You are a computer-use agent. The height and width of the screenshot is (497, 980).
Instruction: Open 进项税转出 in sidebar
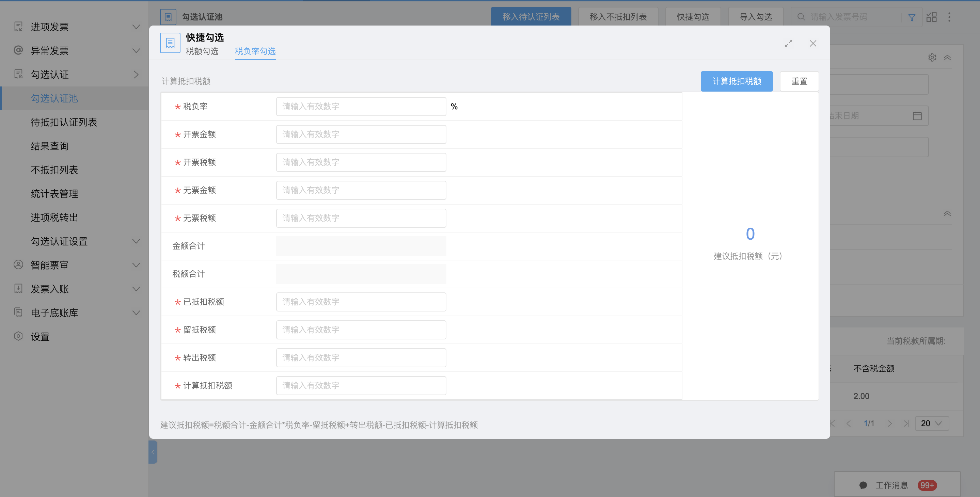click(54, 217)
